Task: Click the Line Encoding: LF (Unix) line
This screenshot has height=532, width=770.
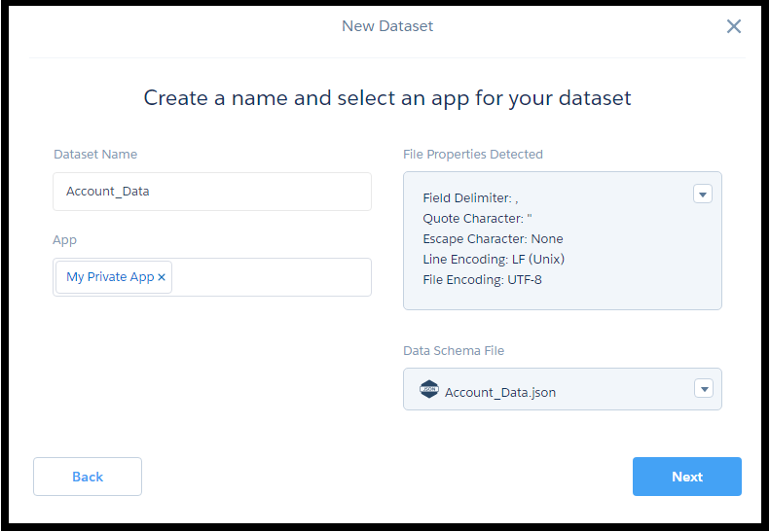Action: (494, 260)
